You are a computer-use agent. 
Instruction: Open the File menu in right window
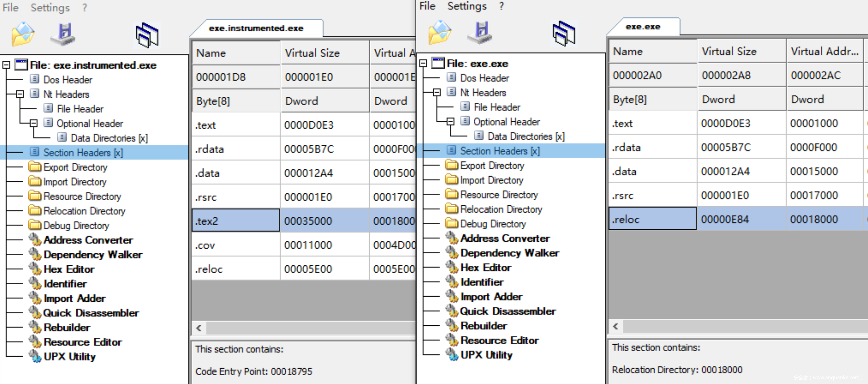427,6
